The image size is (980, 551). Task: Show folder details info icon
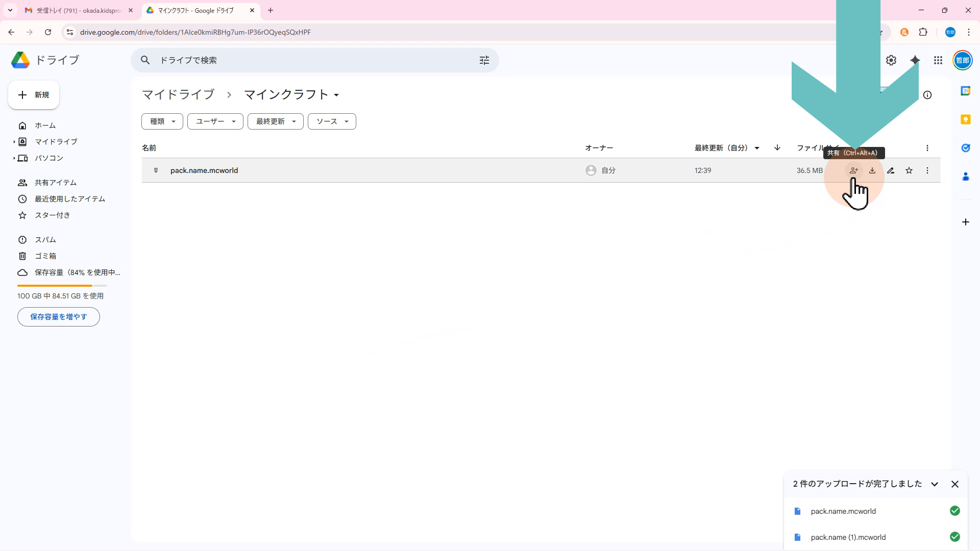(927, 95)
